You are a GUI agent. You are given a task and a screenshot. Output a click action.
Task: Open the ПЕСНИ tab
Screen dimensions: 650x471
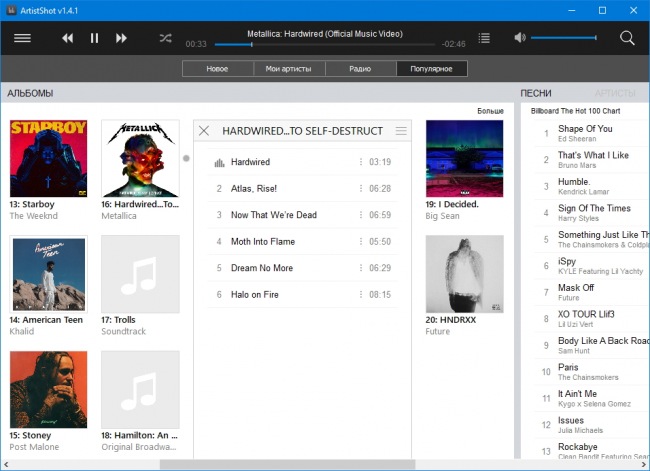click(x=536, y=93)
